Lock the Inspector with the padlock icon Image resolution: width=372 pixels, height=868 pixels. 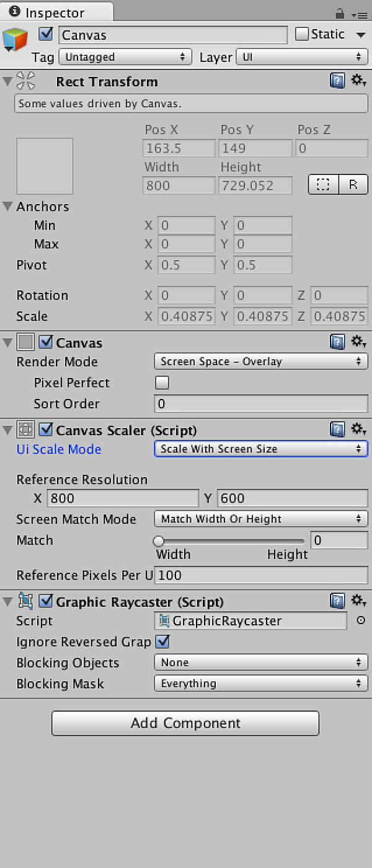(340, 12)
